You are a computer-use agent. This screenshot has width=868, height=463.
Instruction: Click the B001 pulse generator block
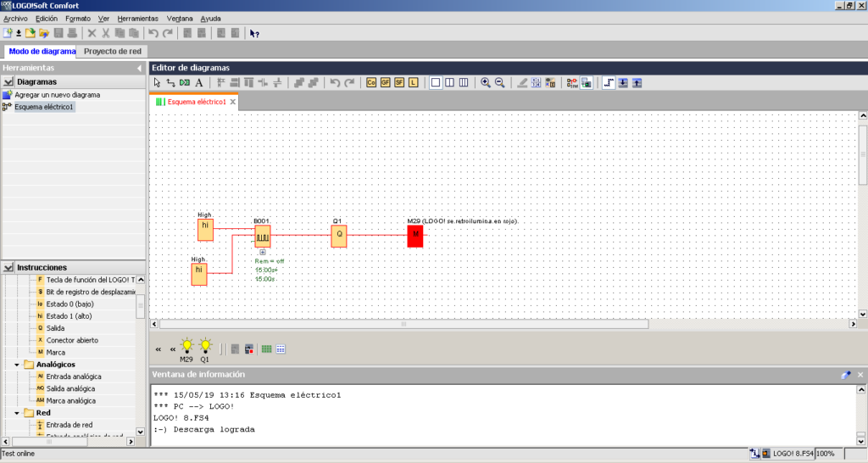coord(263,236)
